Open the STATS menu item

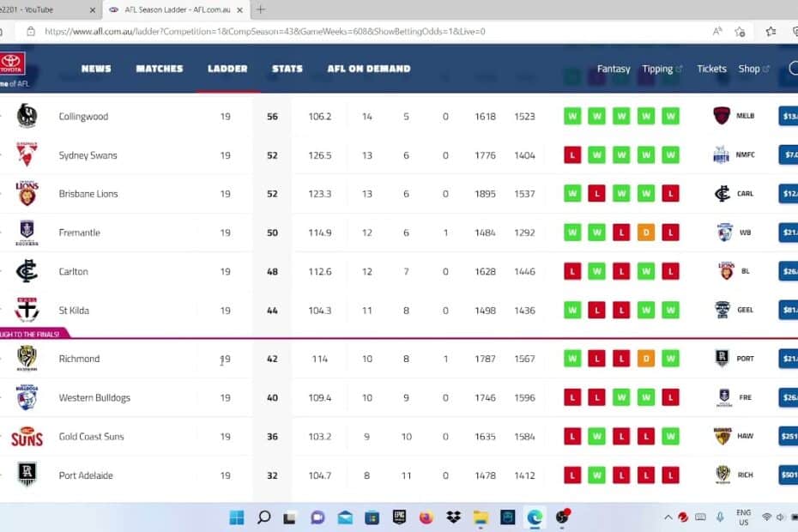(x=287, y=69)
